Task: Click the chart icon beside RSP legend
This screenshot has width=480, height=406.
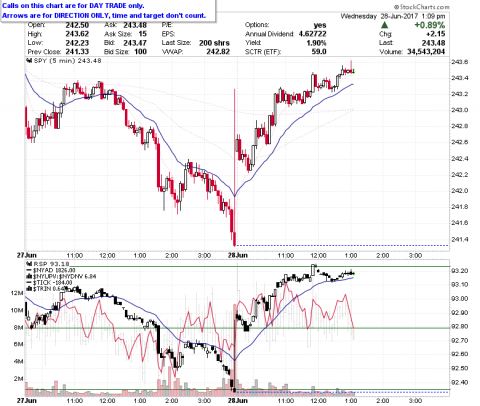Action: click(29, 264)
